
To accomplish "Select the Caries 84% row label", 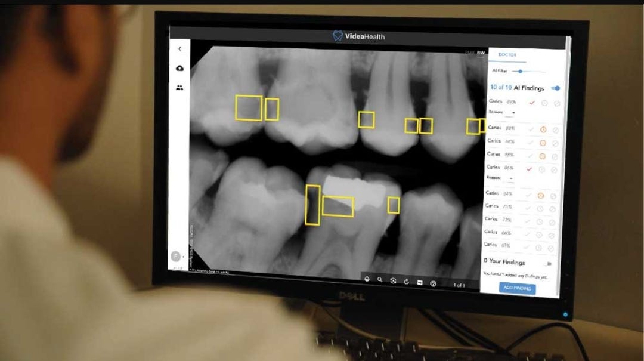I will click(x=499, y=193).
